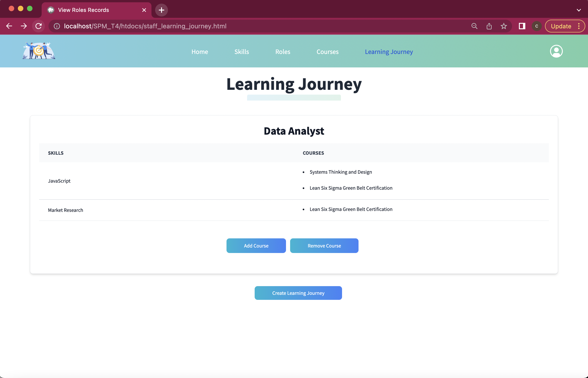This screenshot has height=378, width=588.
Task: Click the progress bar under the heading
Action: [x=294, y=97]
